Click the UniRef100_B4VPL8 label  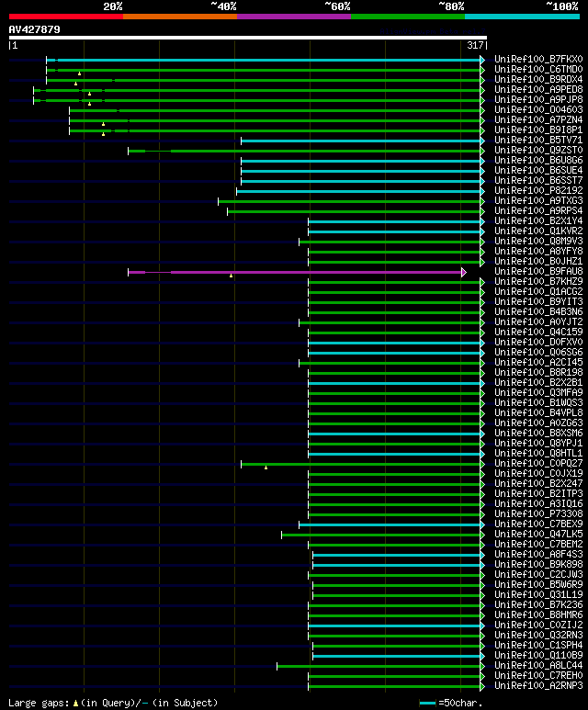click(x=538, y=412)
